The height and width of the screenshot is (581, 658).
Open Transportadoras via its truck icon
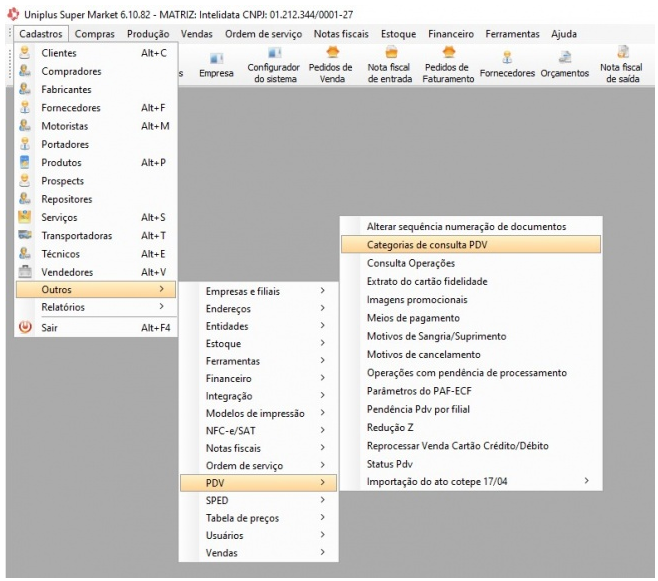(x=25, y=235)
